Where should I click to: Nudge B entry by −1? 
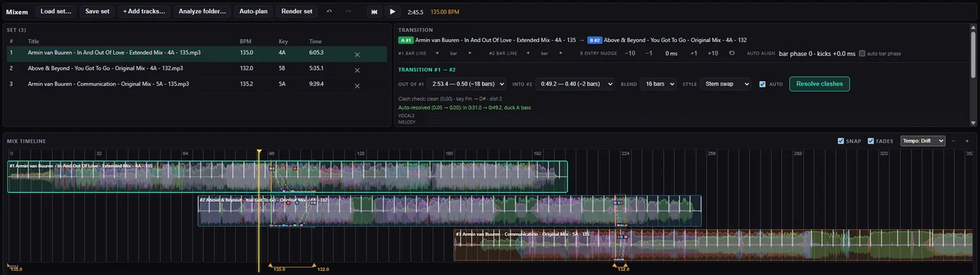[x=649, y=54]
